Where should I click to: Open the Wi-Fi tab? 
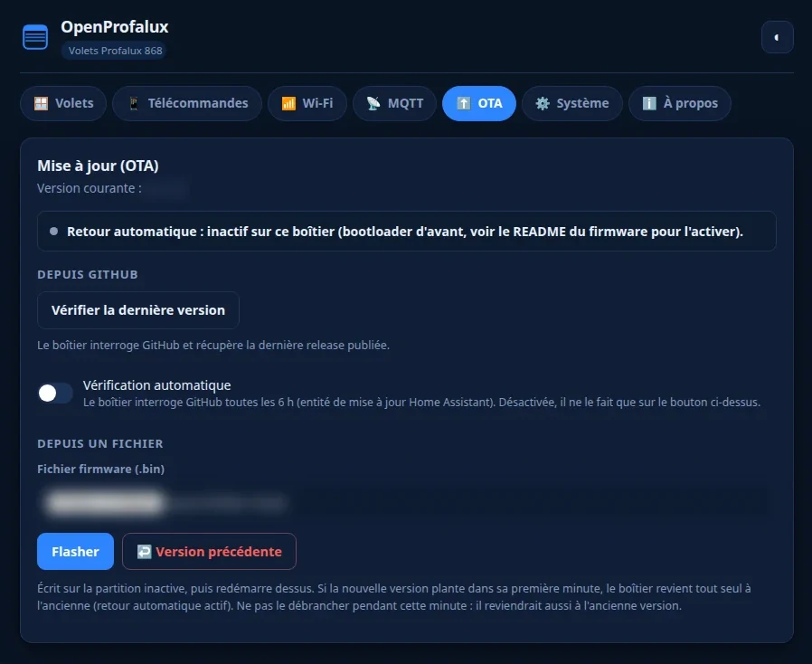(x=307, y=103)
